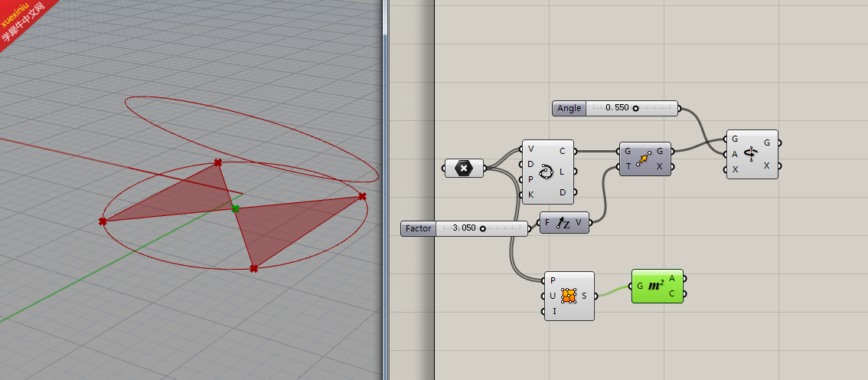Viewport: 868px width, 380px height.
Task: Click the F input of Unit Z component
Action: (547, 223)
